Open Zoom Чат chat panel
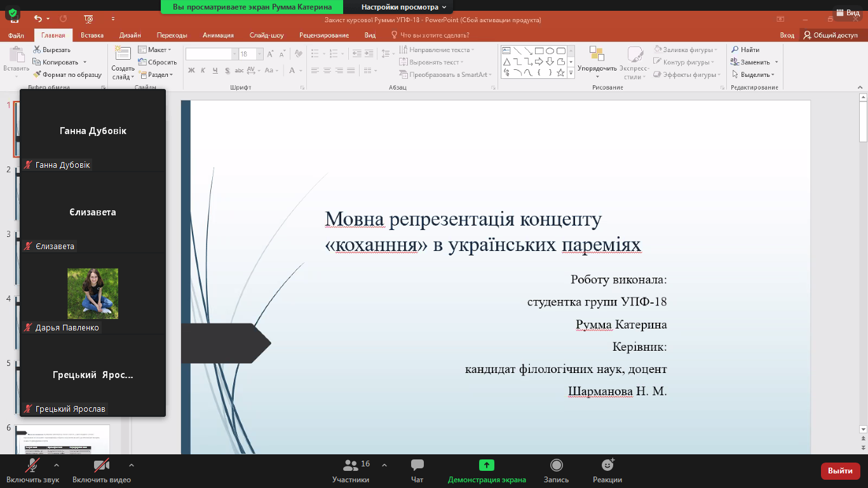The height and width of the screenshot is (488, 868). click(417, 470)
